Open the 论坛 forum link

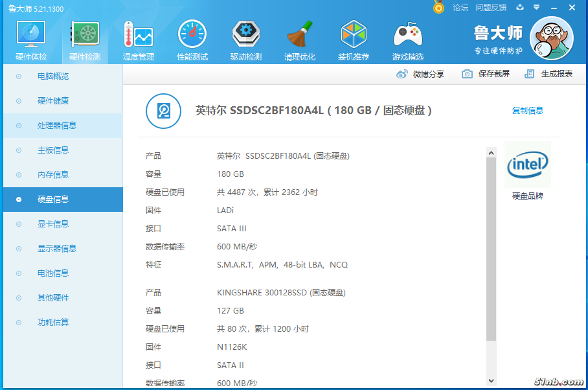tap(460, 8)
